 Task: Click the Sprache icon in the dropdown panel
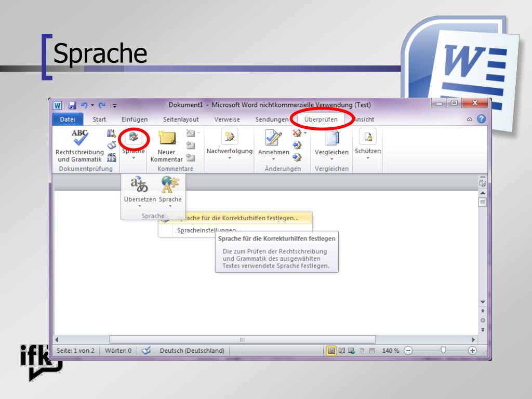[x=170, y=184]
